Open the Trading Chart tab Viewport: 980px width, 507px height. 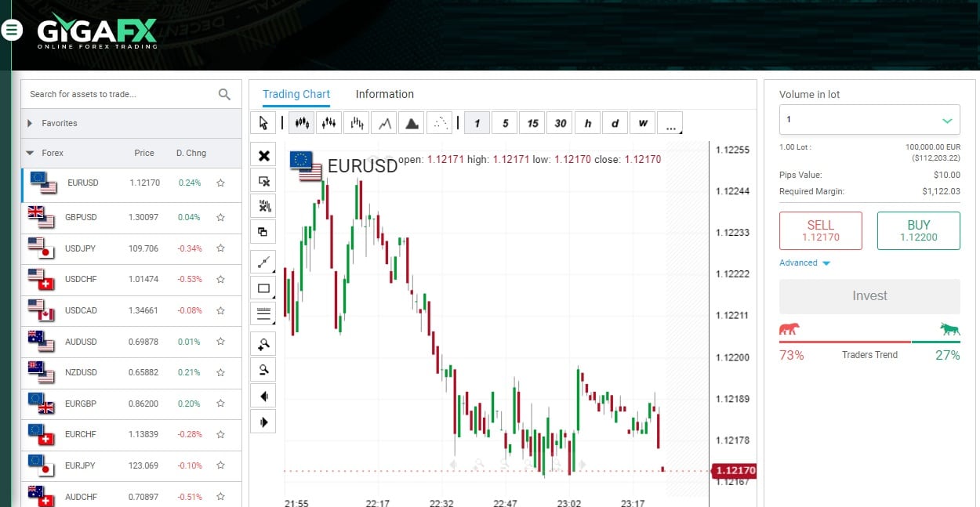tap(296, 94)
